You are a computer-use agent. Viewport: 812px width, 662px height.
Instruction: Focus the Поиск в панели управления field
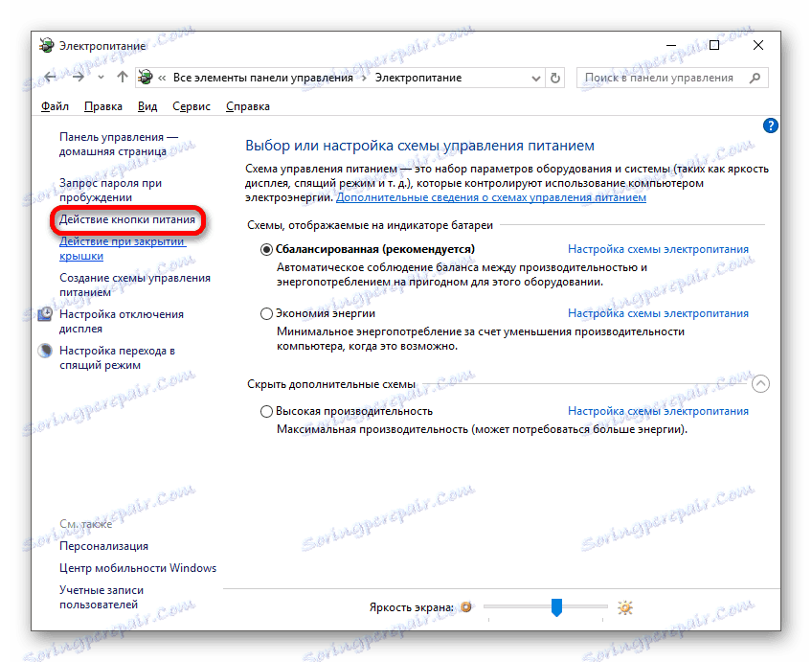672,78
